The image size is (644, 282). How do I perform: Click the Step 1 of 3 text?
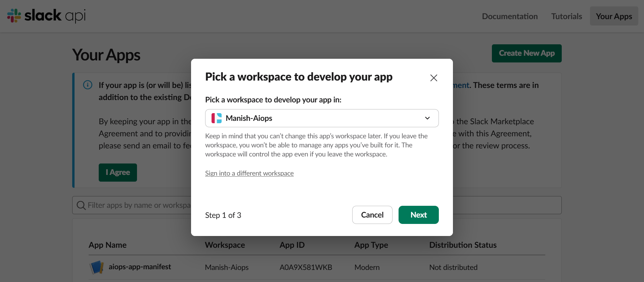(x=223, y=215)
